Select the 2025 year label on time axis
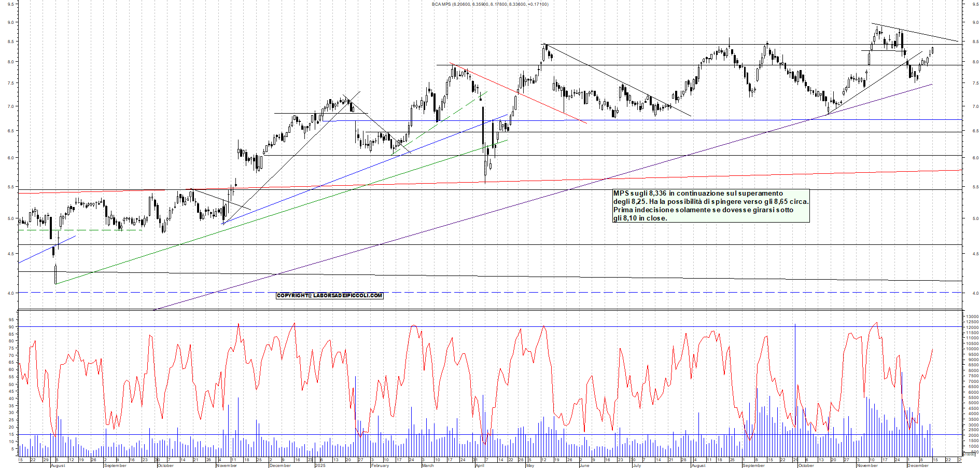Screen dimensions: 980x468 point(320,465)
